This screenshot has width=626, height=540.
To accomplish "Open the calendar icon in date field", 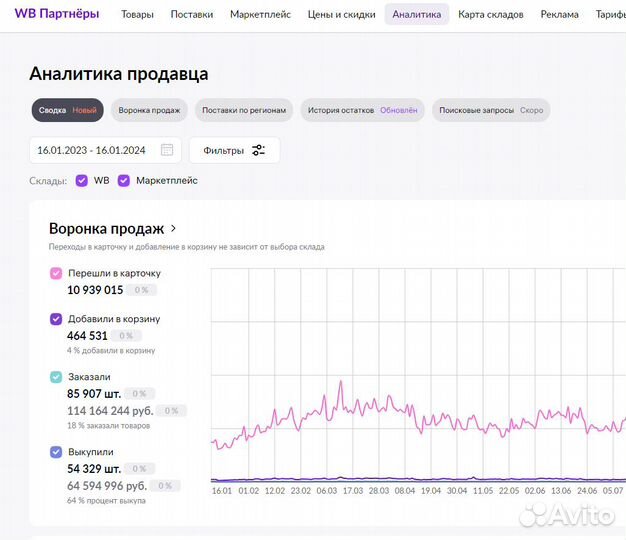I will [167, 150].
